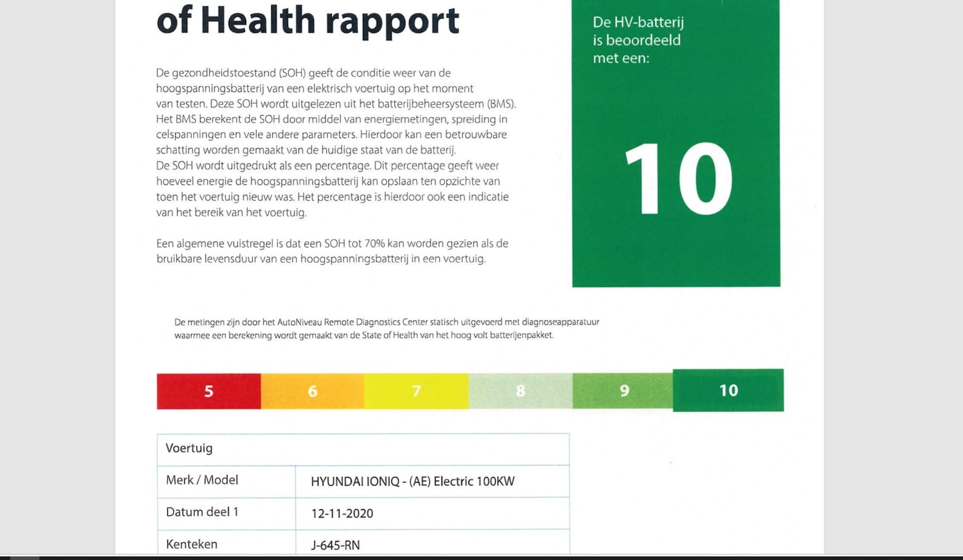Click the dark green score 10 segment
The image size is (963, 560).
728,390
